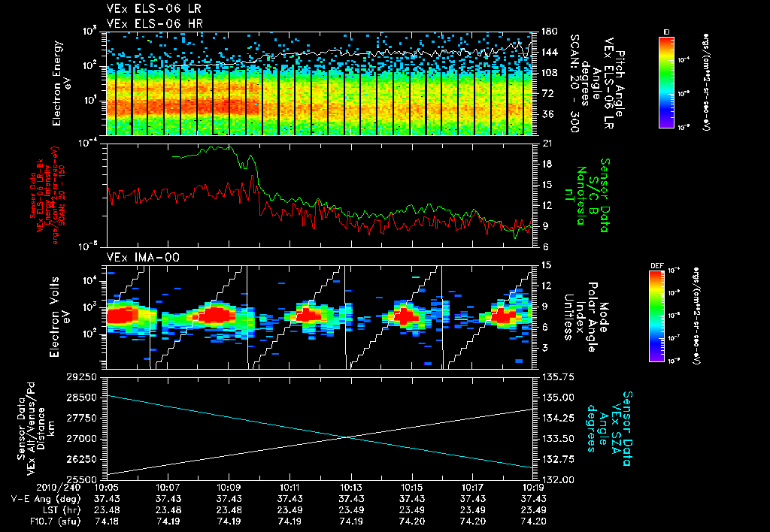
Task: Click the 135.75 SZA tick label
Action: point(558,377)
